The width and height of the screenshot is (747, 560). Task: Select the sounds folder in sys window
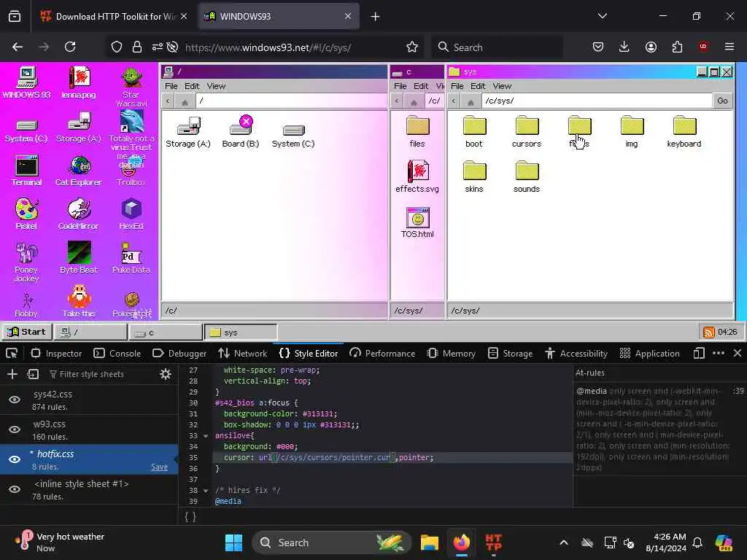click(x=527, y=176)
